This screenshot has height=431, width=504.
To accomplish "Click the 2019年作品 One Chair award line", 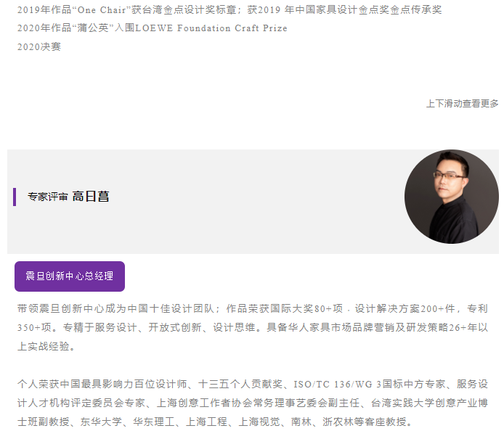I will 229,10.
